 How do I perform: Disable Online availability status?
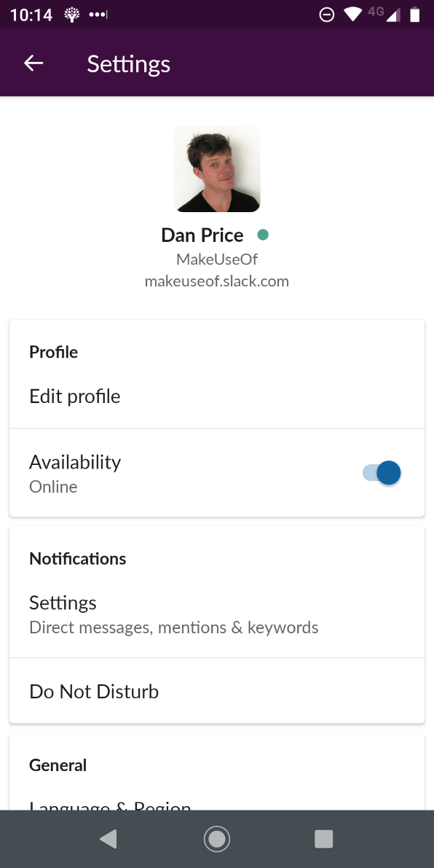pos(381,472)
